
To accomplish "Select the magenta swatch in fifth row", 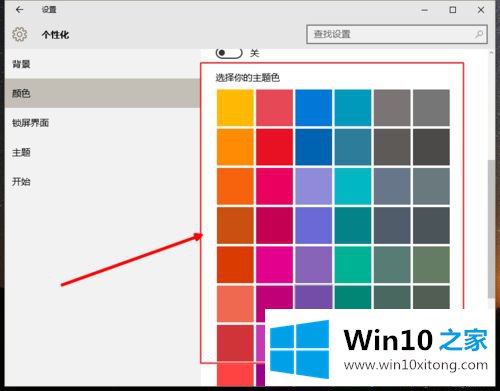I will point(274,265).
